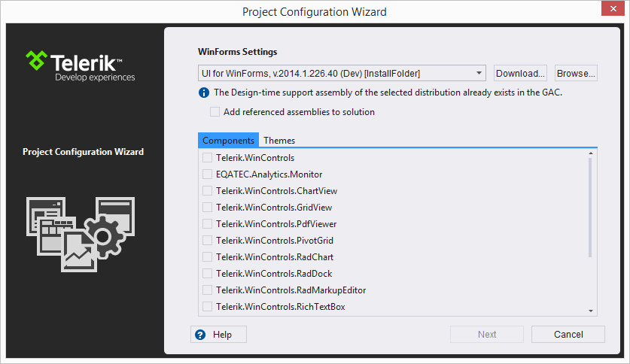Click the question mark icon on Help button
The width and height of the screenshot is (630, 364).
[200, 335]
